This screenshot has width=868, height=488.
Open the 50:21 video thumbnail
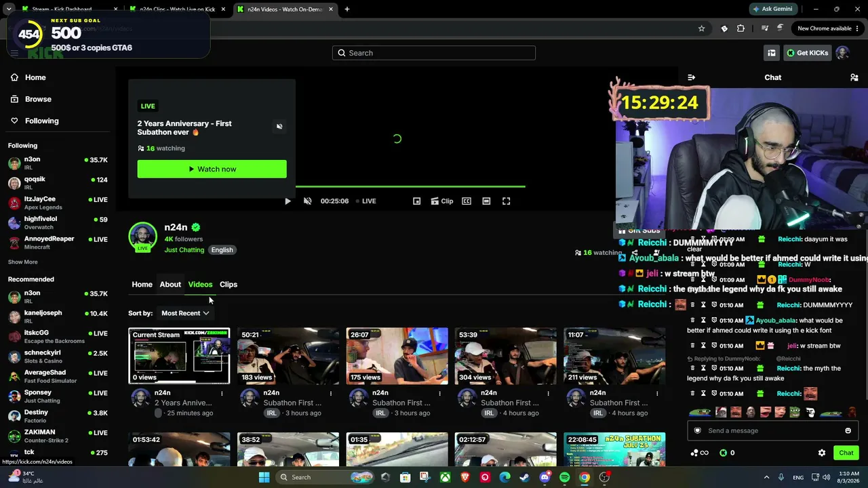coord(288,356)
